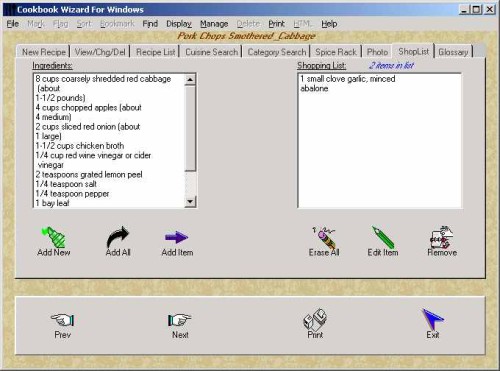Click the Add Item purple arrow

click(x=177, y=237)
